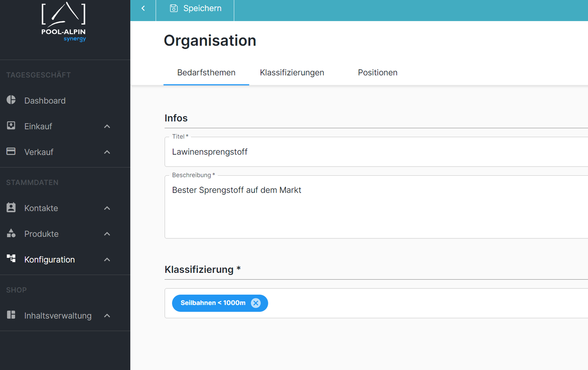Click the Verkauf credit card icon

11,151
